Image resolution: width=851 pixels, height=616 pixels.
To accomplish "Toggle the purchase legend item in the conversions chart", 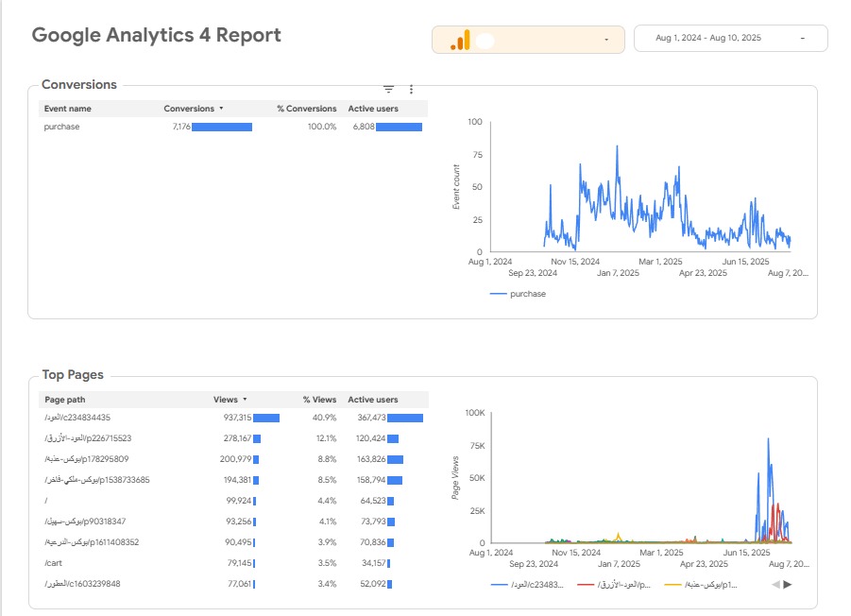I will click(518, 294).
